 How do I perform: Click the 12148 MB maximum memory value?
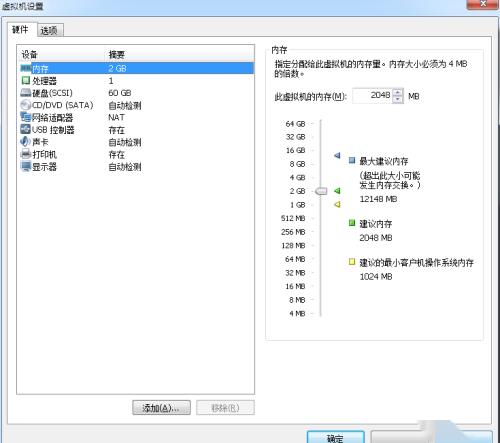378,199
